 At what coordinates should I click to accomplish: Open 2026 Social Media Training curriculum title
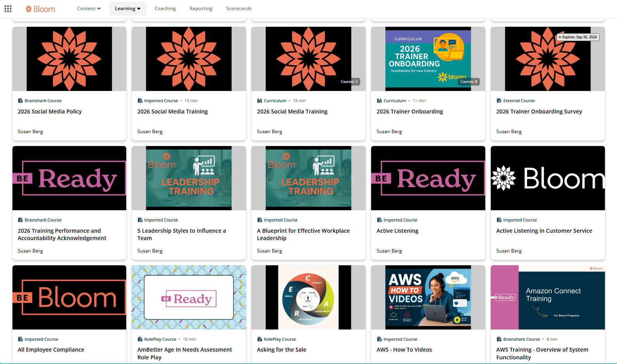[292, 112]
